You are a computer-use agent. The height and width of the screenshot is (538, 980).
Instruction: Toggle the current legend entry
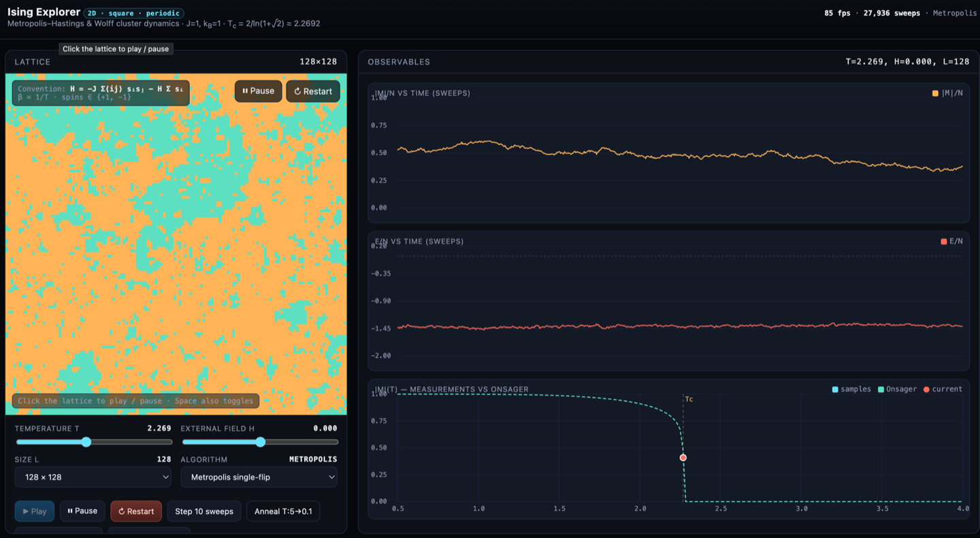coord(943,390)
